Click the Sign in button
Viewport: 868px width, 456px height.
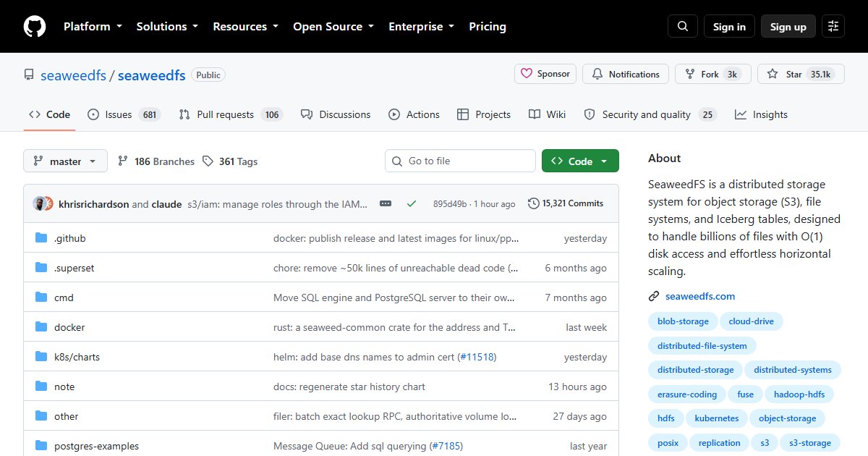coord(729,27)
